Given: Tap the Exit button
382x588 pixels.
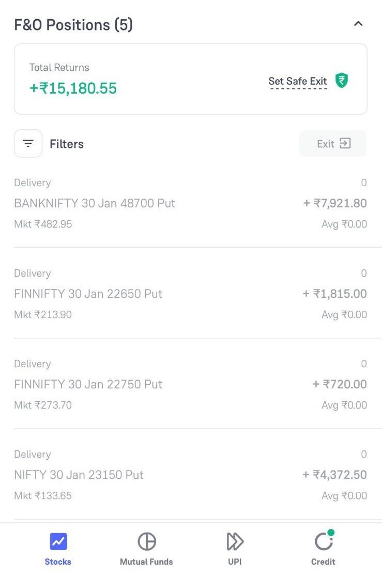Looking at the screenshot, I should (x=333, y=144).
